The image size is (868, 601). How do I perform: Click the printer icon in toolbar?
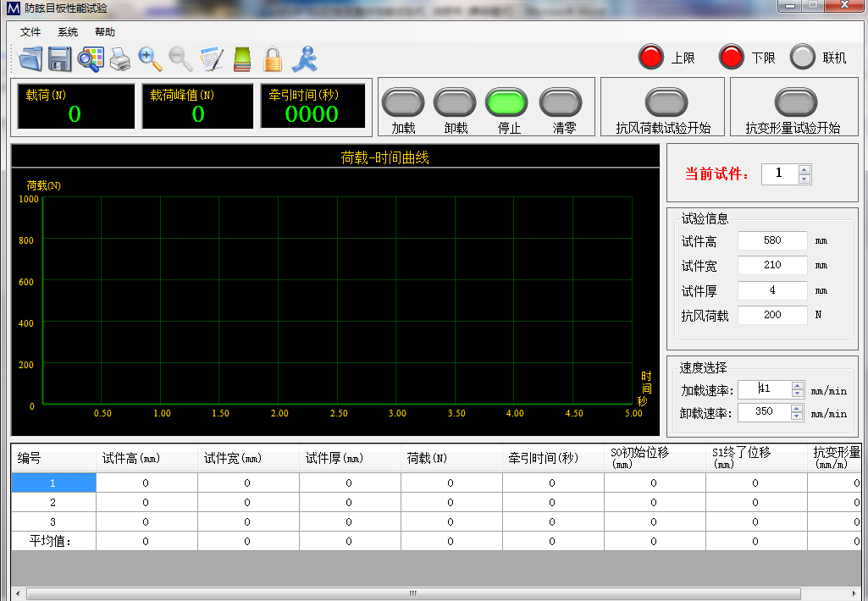point(119,59)
